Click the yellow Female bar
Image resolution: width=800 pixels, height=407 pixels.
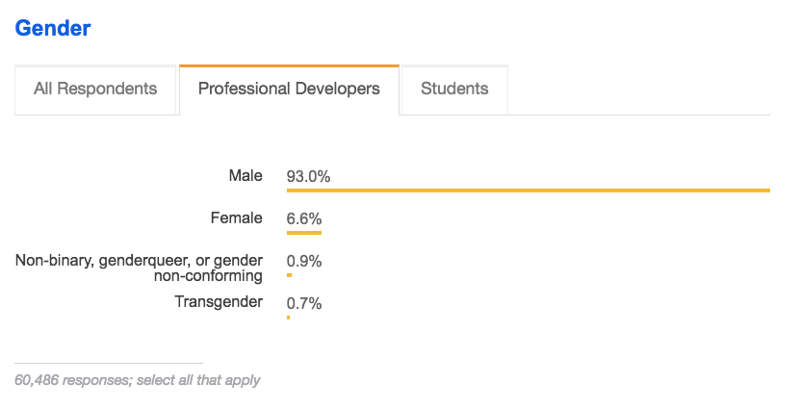[x=304, y=233]
